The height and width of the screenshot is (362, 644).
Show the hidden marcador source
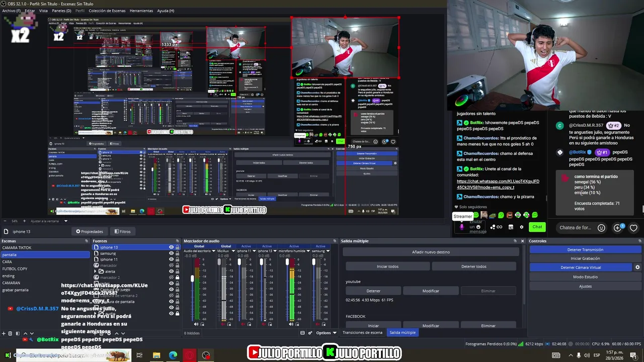coord(171,265)
